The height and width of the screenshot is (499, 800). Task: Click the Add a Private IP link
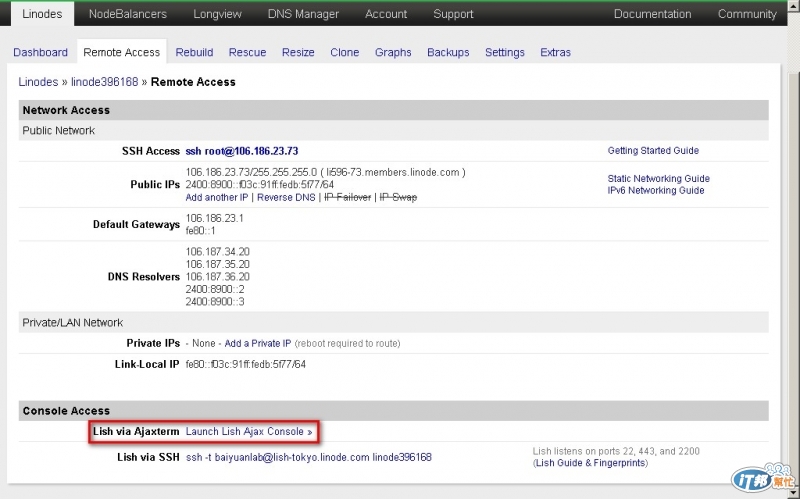pos(258,343)
